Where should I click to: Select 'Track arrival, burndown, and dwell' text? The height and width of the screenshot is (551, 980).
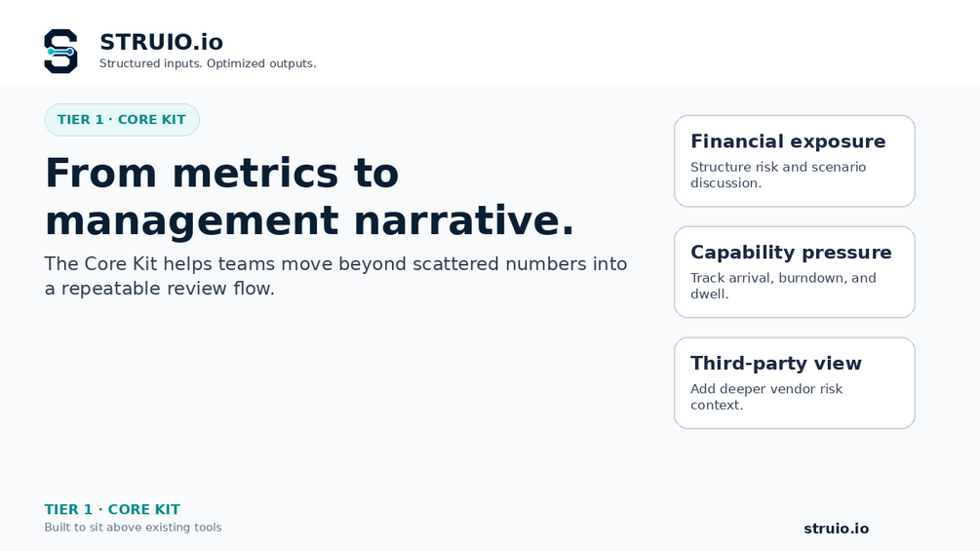coord(783,286)
